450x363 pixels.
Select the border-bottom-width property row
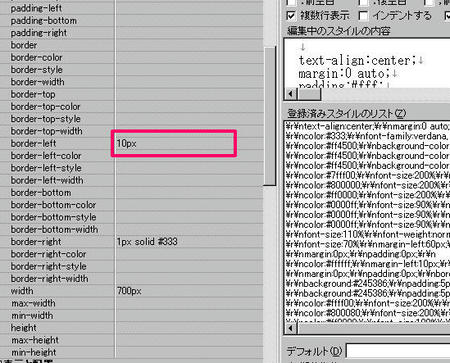coord(132,230)
